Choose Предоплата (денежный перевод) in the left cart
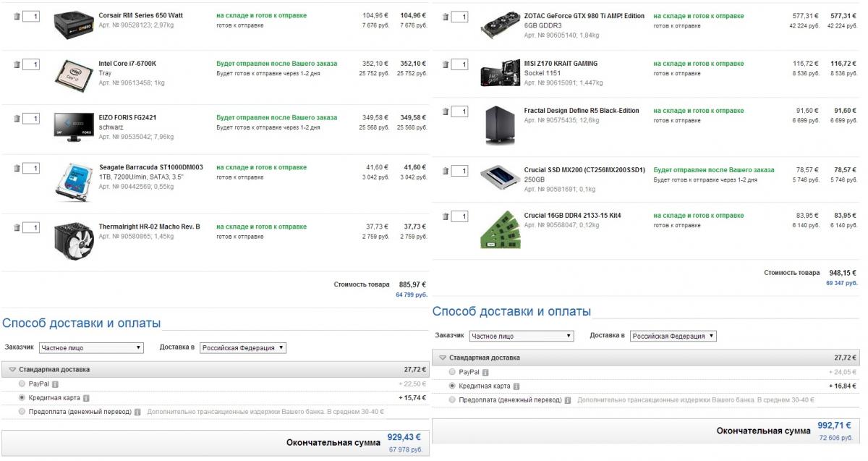This screenshot has height=461, width=868. click(x=22, y=411)
